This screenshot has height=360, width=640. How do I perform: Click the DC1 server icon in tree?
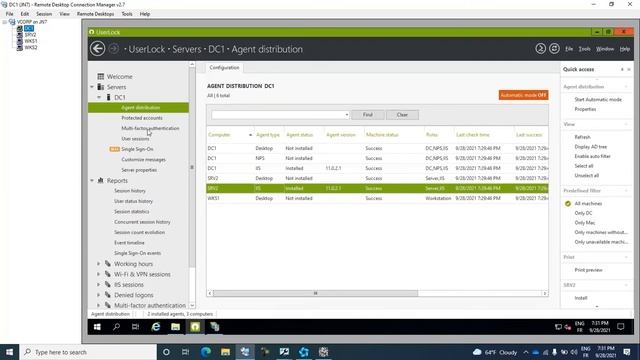click(x=109, y=97)
